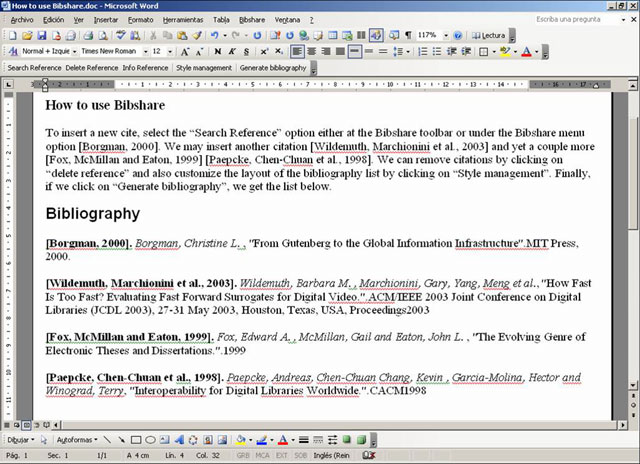Viewport: 640px width, 464px height.
Task: Click Generate bibliography button
Action: click(273, 68)
